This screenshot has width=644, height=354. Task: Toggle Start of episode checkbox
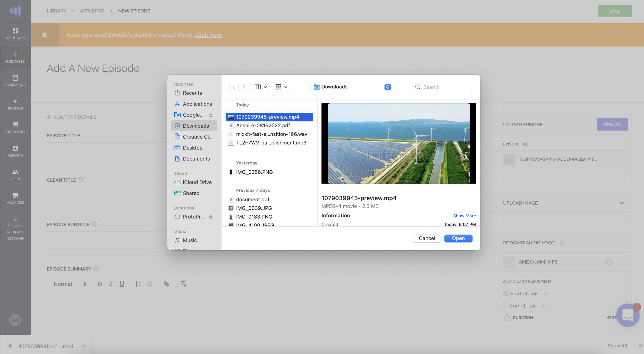[505, 294]
